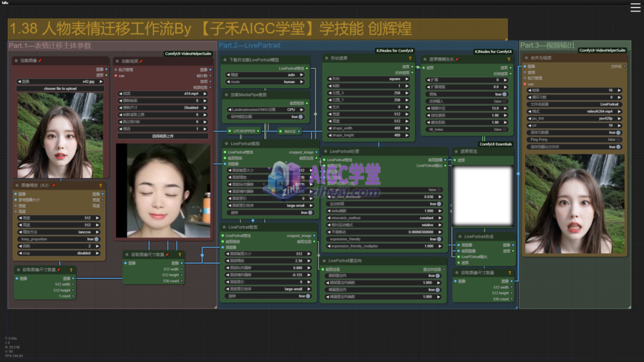Click expression_friendly_multiplier value field

coord(384,246)
